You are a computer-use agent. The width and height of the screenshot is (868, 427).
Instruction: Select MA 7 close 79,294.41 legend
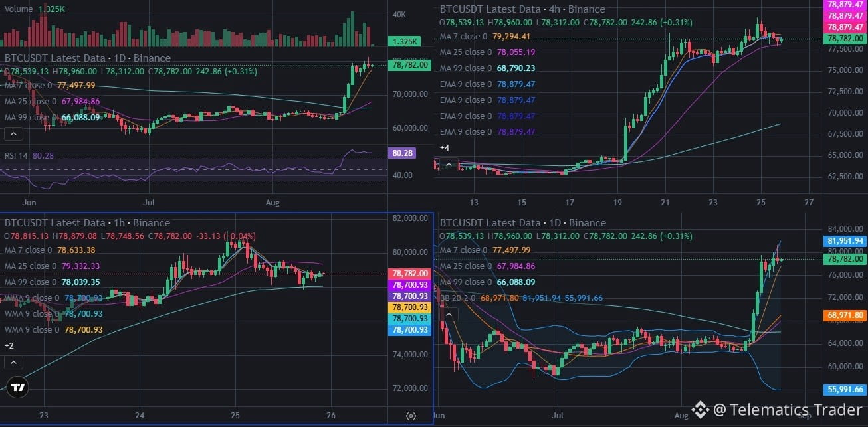coord(485,37)
